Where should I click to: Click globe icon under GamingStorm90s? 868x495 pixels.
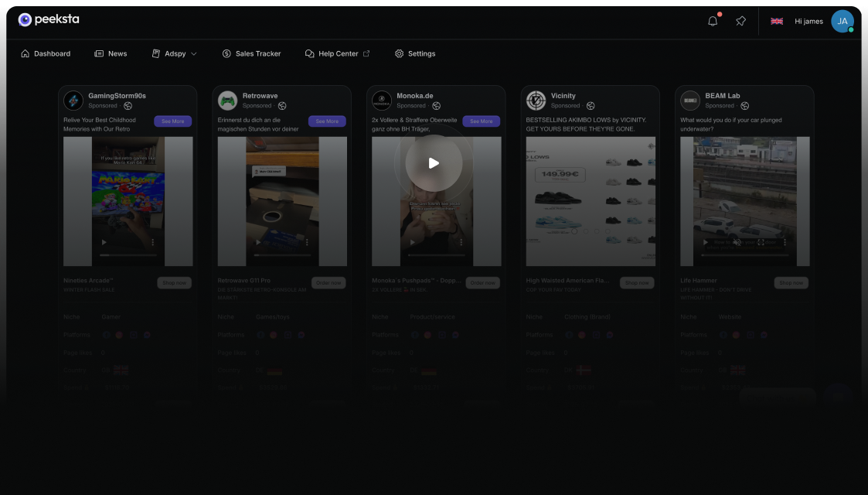[128, 106]
